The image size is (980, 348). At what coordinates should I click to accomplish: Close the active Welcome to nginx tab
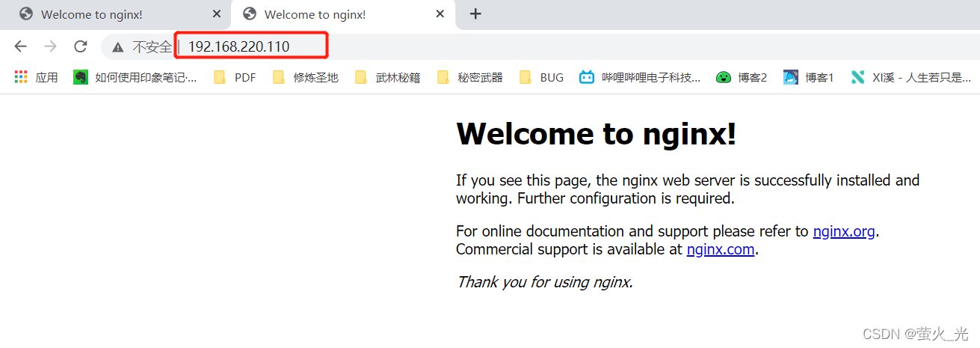(441, 14)
